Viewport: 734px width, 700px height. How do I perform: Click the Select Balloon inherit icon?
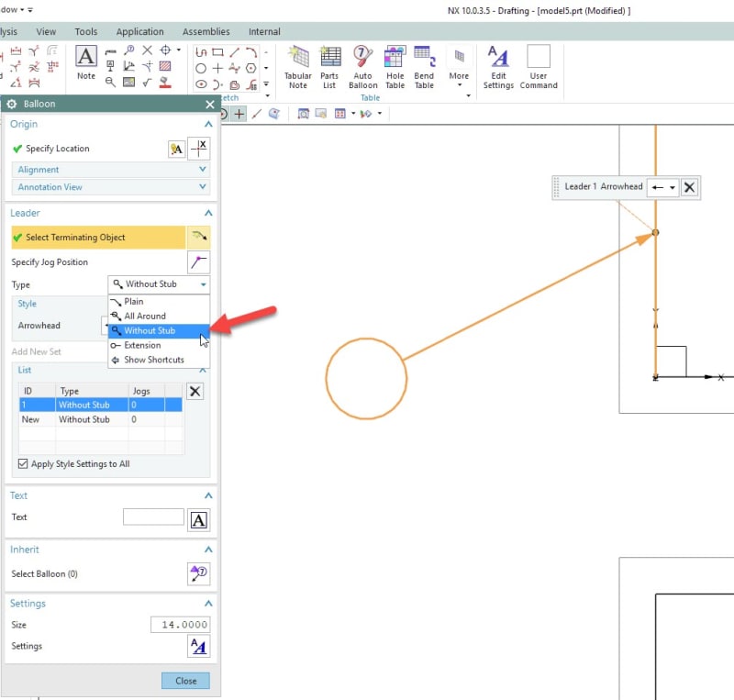pyautogui.click(x=198, y=573)
